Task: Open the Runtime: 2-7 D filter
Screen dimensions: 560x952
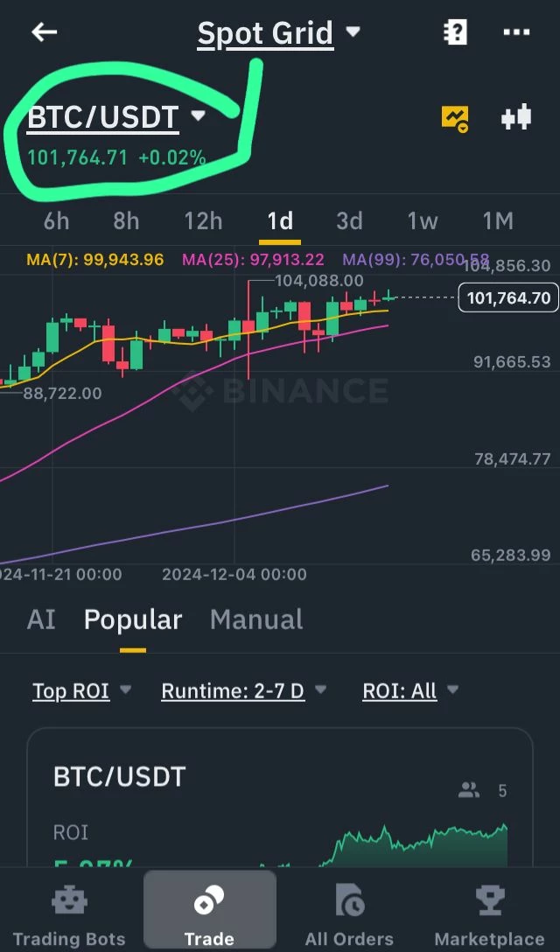Action: point(244,690)
